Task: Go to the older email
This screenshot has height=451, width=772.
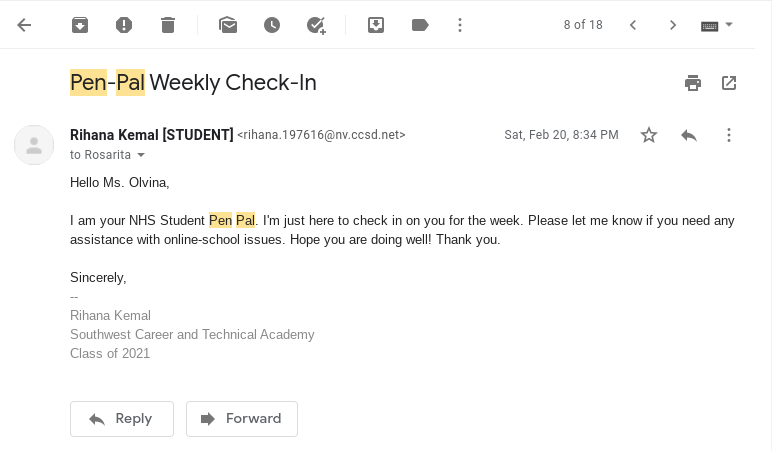Action: coord(673,25)
